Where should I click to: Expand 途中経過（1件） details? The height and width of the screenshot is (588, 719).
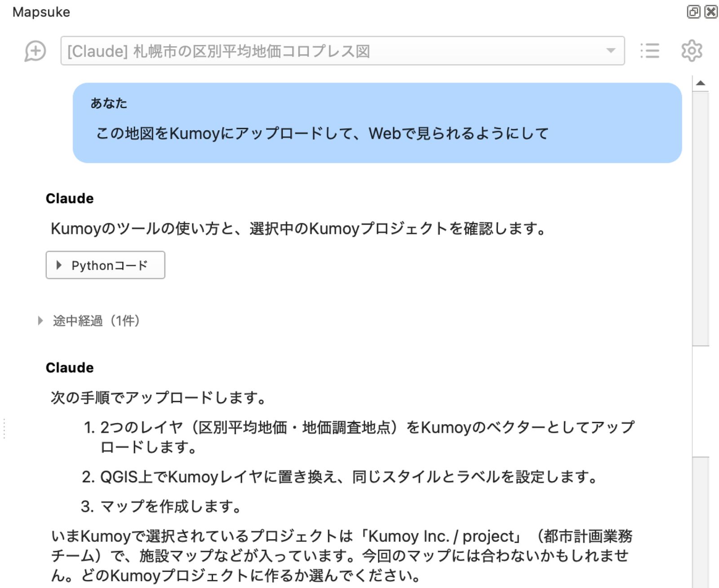[x=90, y=321]
